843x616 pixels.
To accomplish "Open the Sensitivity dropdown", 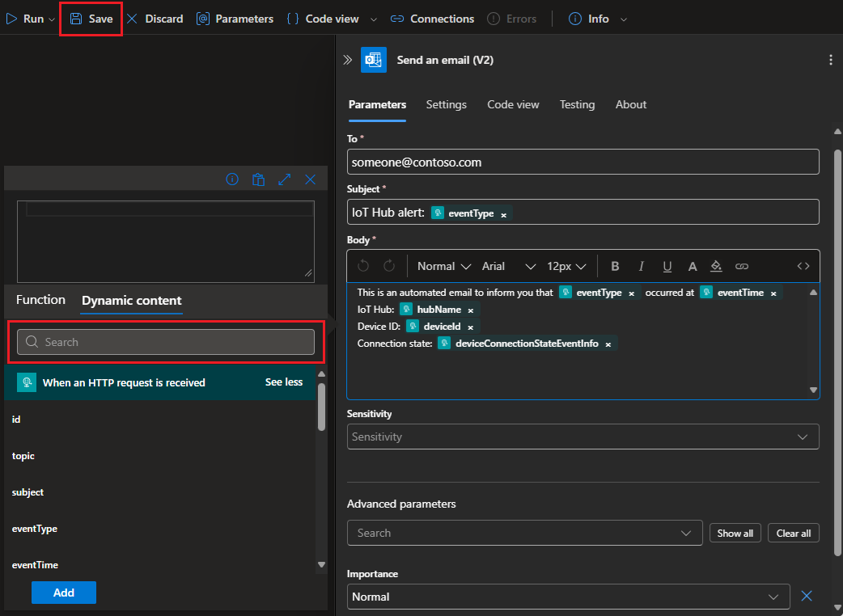I will coord(582,437).
